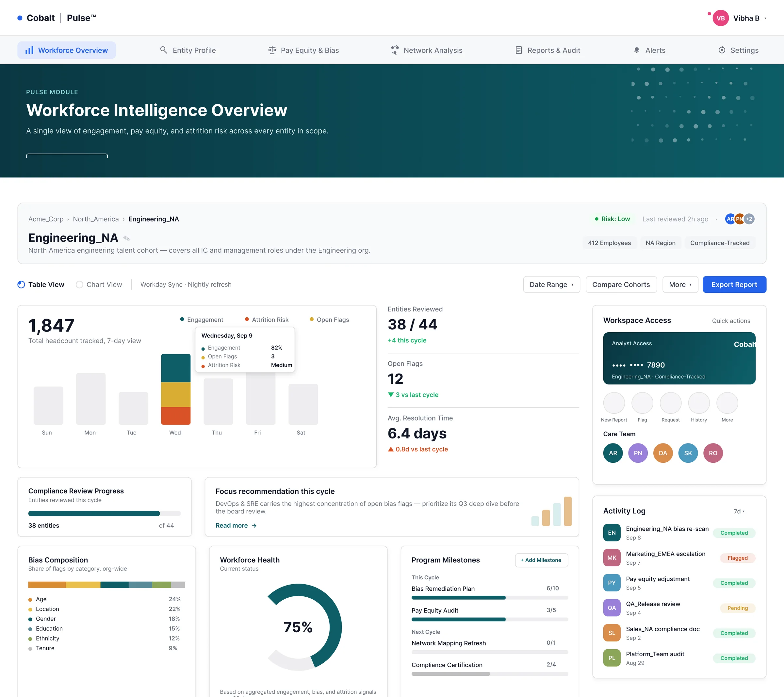Select care team member PN
Screen dimensions: 784x697
638,453
